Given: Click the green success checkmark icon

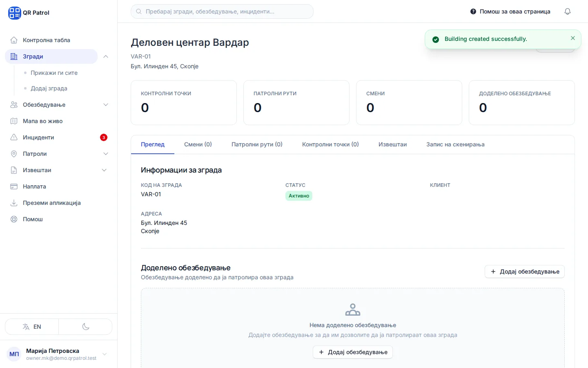Looking at the screenshot, I should 436,39.
